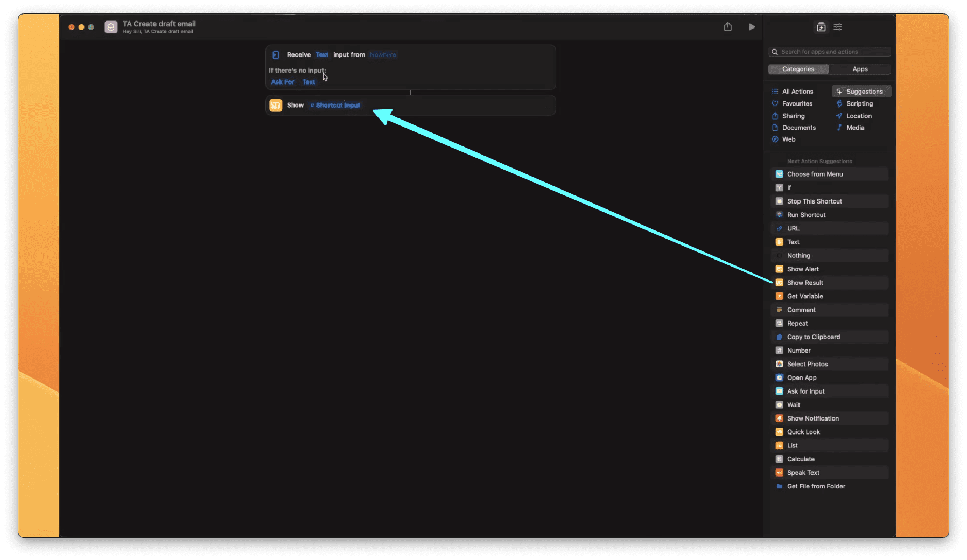Switch to the Categories tab
Viewport: 967px width, 560px height.
pyautogui.click(x=798, y=69)
